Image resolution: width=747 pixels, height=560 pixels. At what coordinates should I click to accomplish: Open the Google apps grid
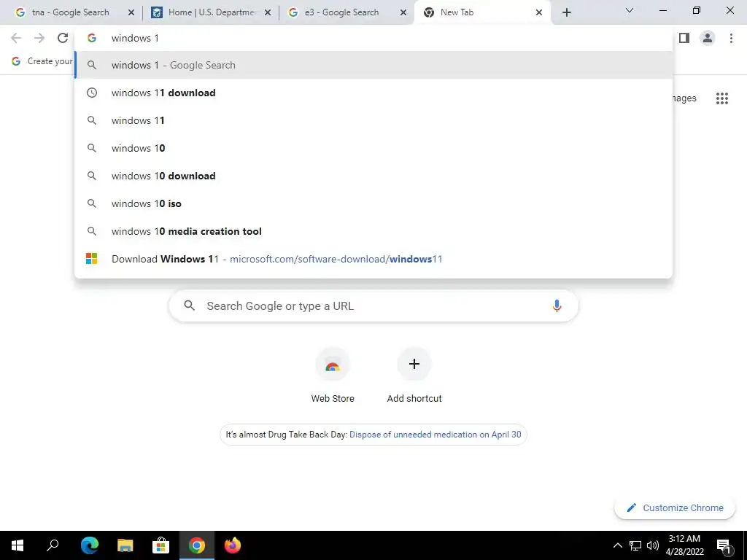721,98
